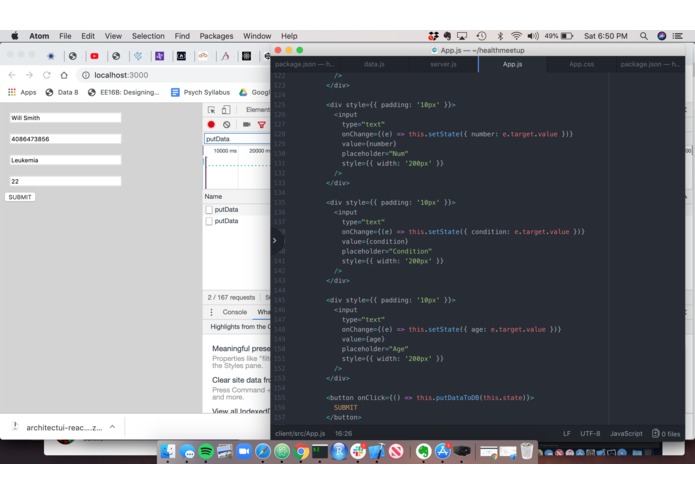This screenshot has width=695, height=494.
Task: Open Spotify from the Dock
Action: pyautogui.click(x=206, y=451)
